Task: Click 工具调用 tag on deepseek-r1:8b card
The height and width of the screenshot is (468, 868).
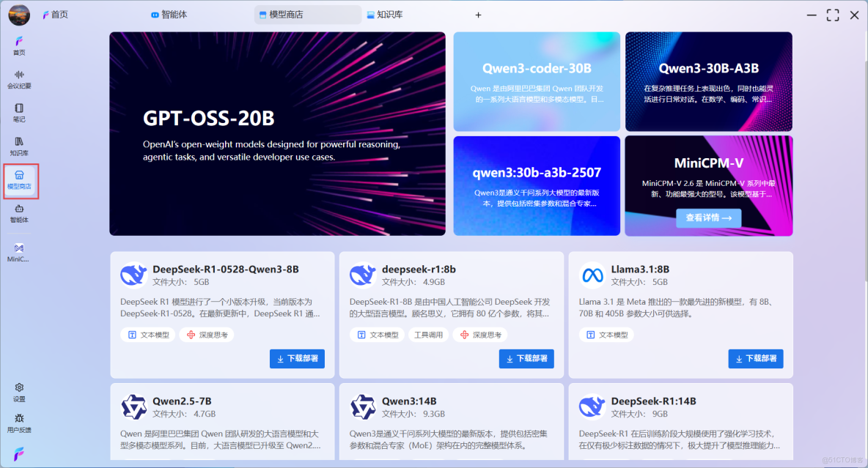Action: tap(428, 335)
